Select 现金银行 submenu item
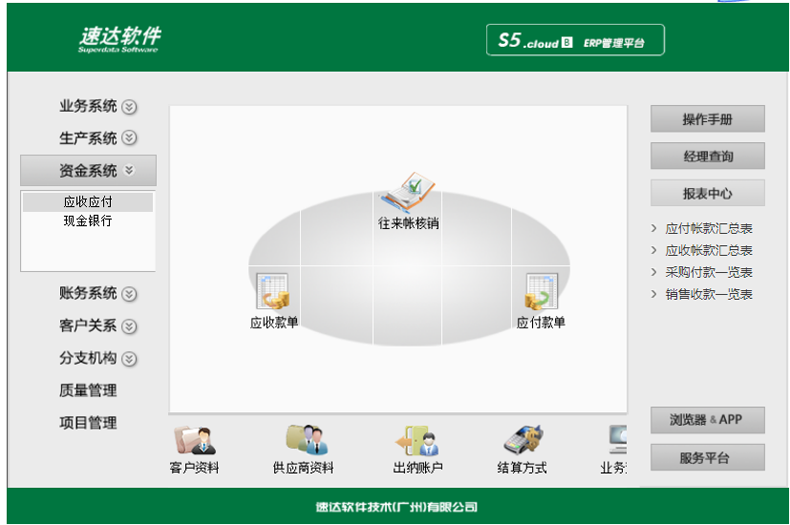Viewport: 790px width, 525px height. click(x=88, y=221)
